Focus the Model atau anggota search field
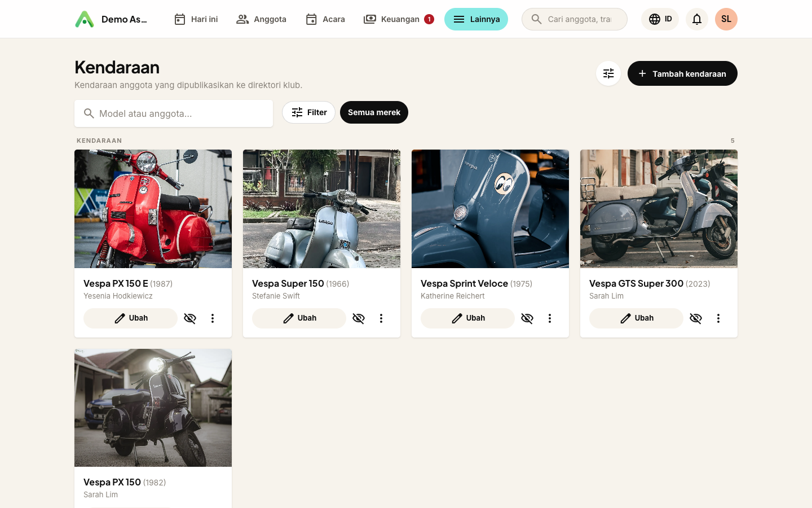The height and width of the screenshot is (508, 812). [x=174, y=113]
